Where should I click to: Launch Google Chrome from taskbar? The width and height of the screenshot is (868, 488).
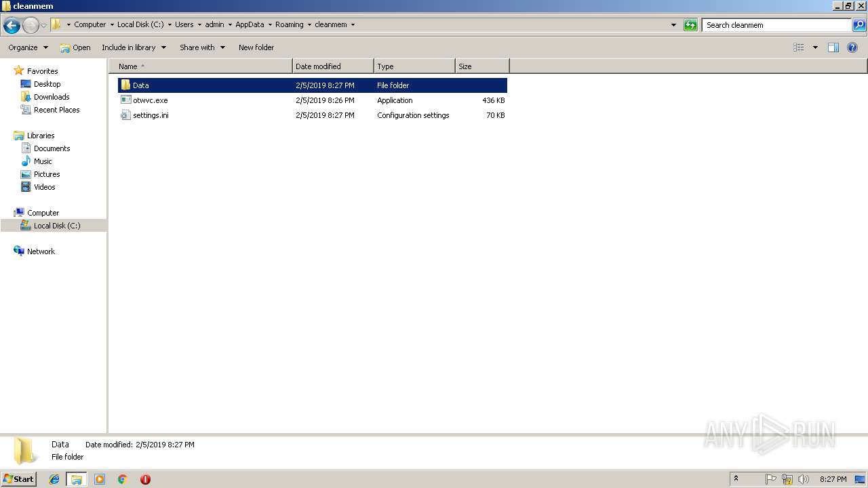[123, 479]
